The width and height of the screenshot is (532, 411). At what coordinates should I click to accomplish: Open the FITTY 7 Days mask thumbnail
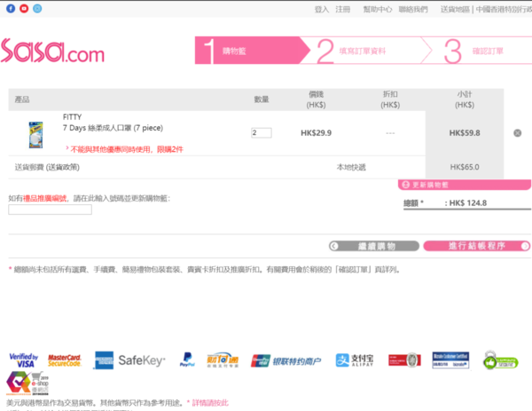[35, 135]
